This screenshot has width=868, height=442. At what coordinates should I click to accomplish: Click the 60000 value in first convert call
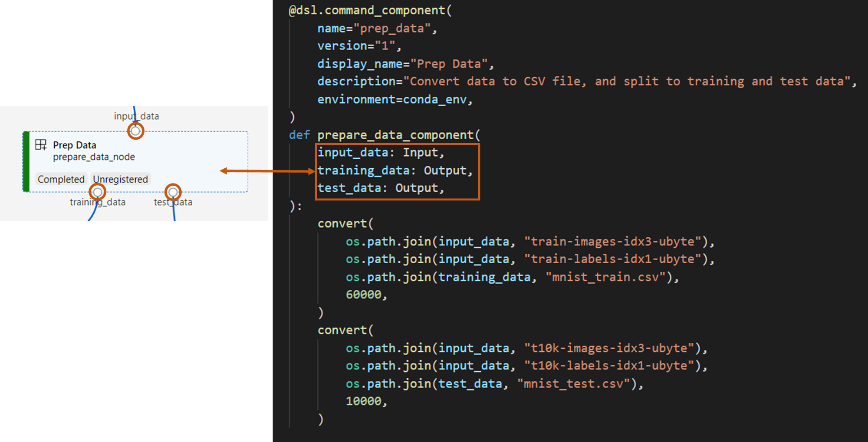363,295
